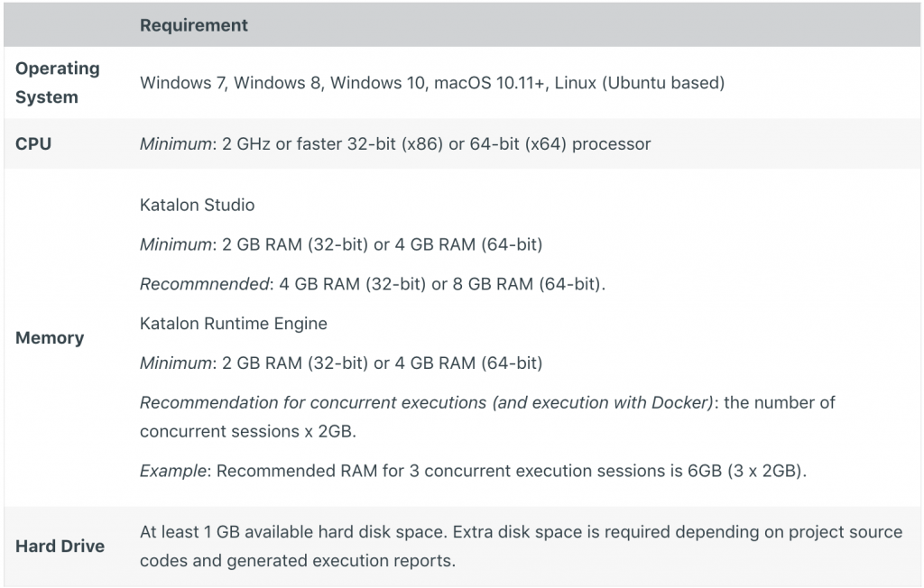Click the italic Example word
Screen dimensions: 924x588
pyautogui.click(x=172, y=471)
